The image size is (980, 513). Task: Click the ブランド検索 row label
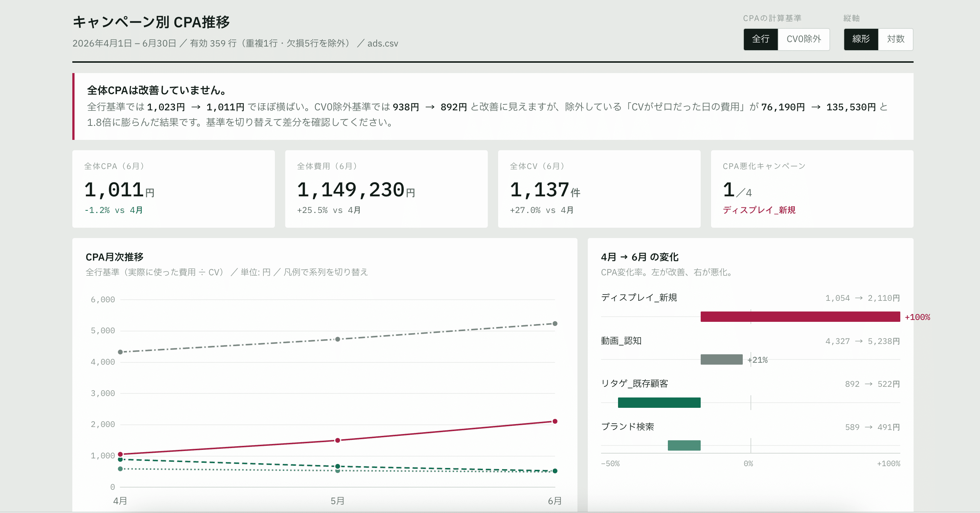point(627,427)
